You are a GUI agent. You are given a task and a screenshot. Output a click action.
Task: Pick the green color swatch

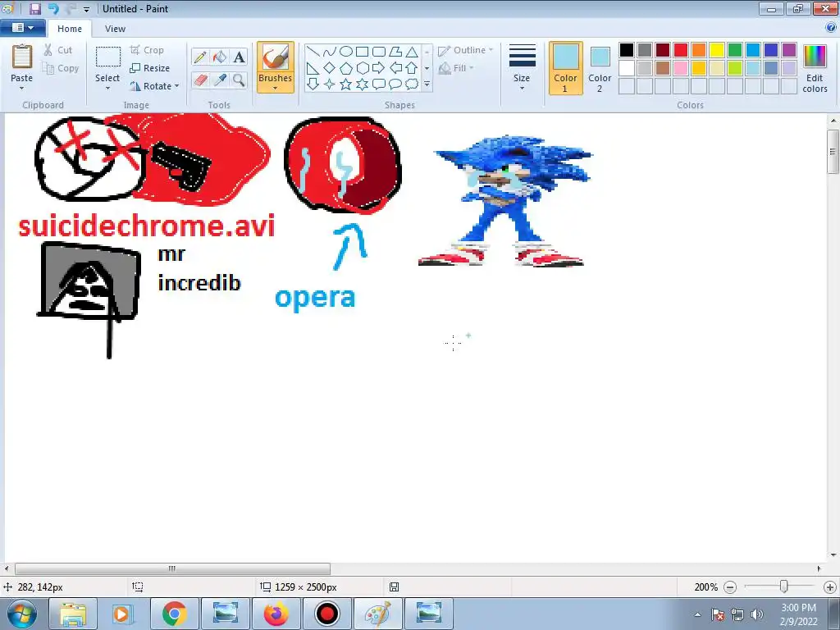coord(735,50)
